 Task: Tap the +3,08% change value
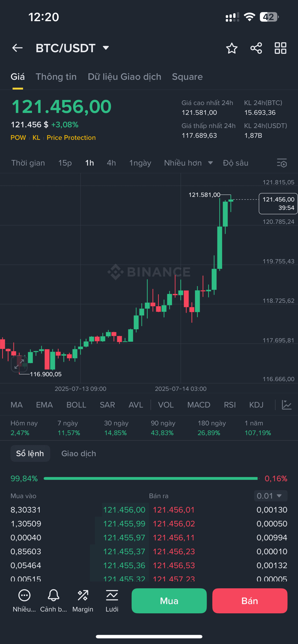click(65, 125)
